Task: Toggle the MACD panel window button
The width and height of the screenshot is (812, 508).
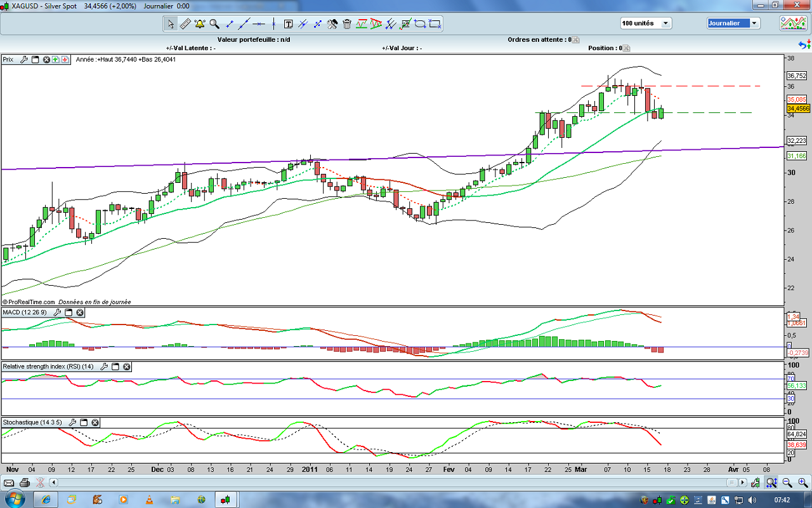Action: 69,313
